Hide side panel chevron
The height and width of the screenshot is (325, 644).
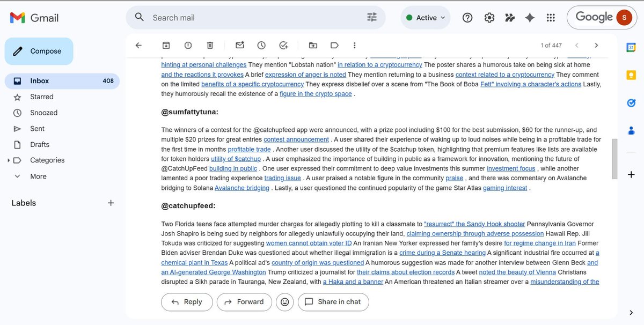click(631, 312)
